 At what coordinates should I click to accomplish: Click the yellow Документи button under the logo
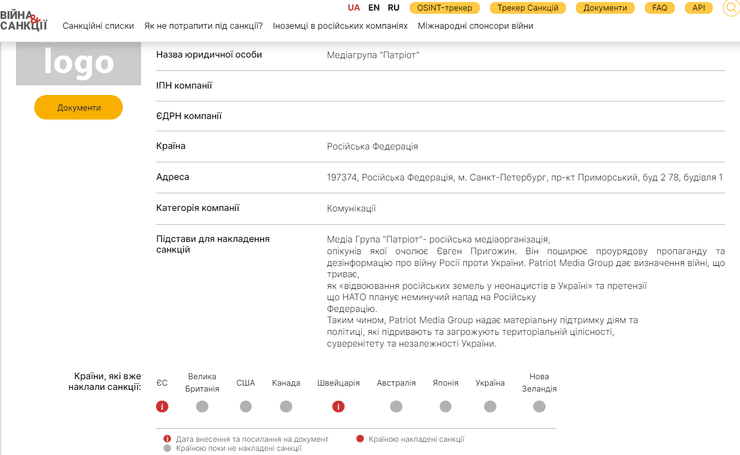click(x=79, y=107)
